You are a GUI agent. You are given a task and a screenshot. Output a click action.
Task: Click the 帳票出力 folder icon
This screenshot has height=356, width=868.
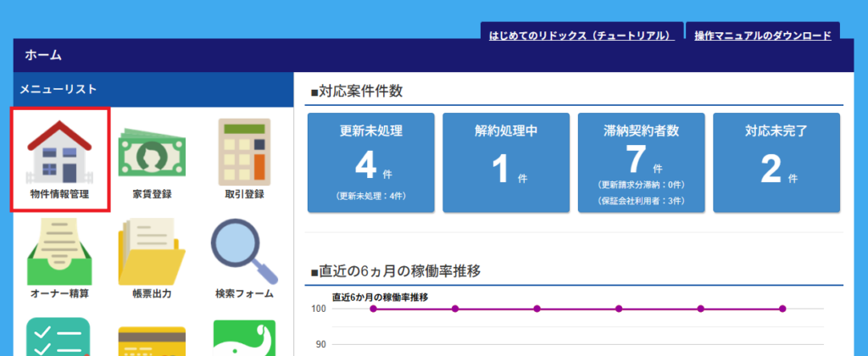[152, 253]
